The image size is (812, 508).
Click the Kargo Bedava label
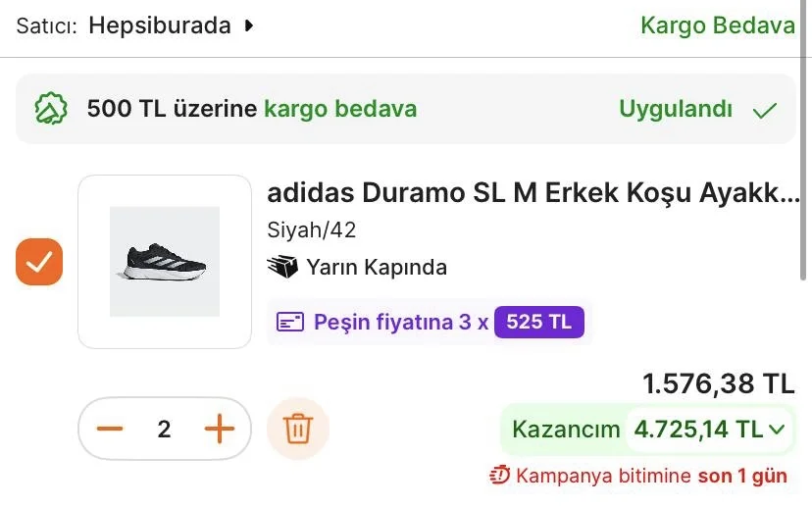pyautogui.click(x=717, y=25)
